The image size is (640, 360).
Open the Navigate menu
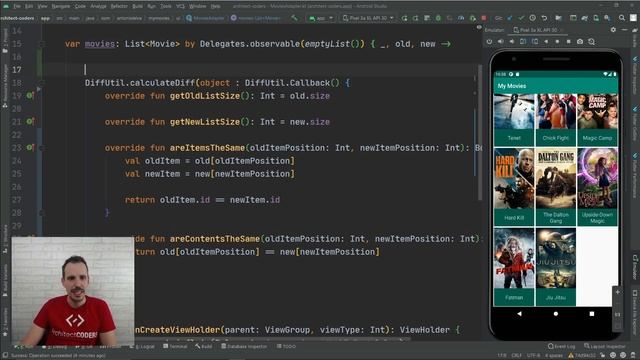click(60, 6)
